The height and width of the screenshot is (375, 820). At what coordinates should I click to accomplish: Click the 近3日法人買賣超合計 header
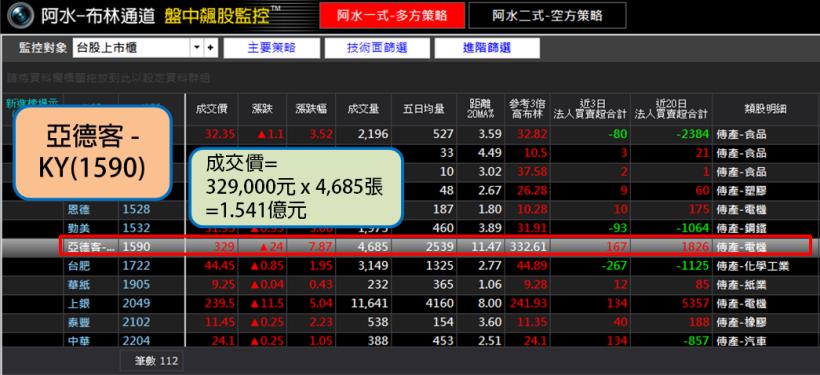(x=590, y=109)
